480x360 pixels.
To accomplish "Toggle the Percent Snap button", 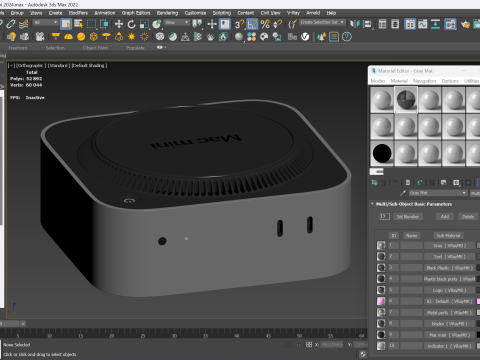I will pos(265,24).
